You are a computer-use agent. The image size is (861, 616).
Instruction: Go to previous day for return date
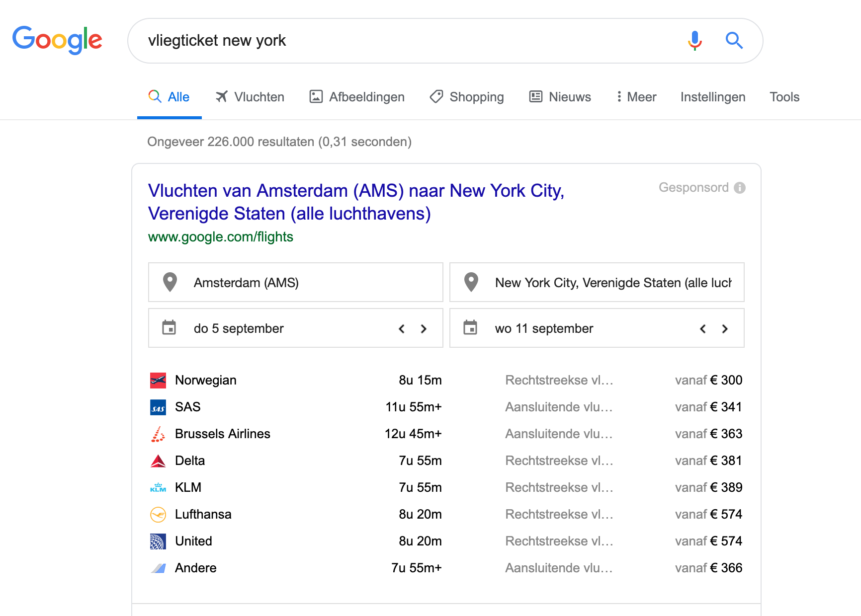703,329
